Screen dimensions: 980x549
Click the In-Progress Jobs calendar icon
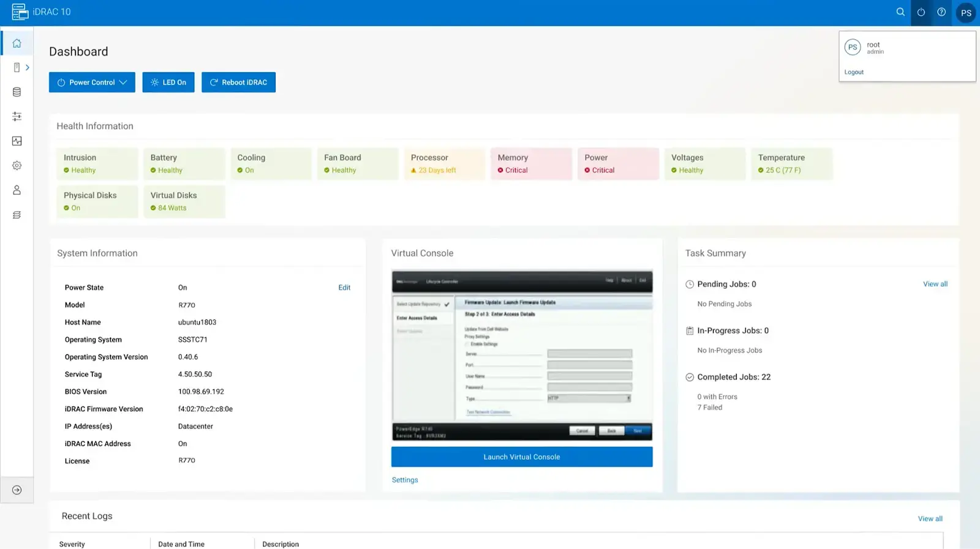690,331
